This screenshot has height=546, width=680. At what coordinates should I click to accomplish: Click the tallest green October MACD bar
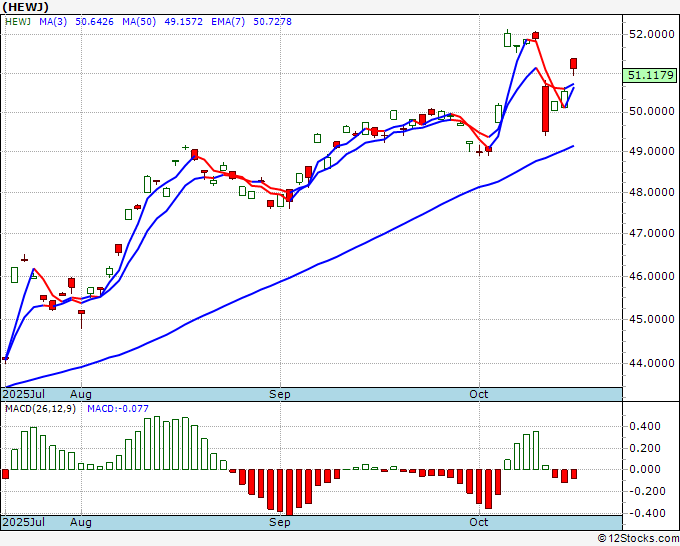536,450
